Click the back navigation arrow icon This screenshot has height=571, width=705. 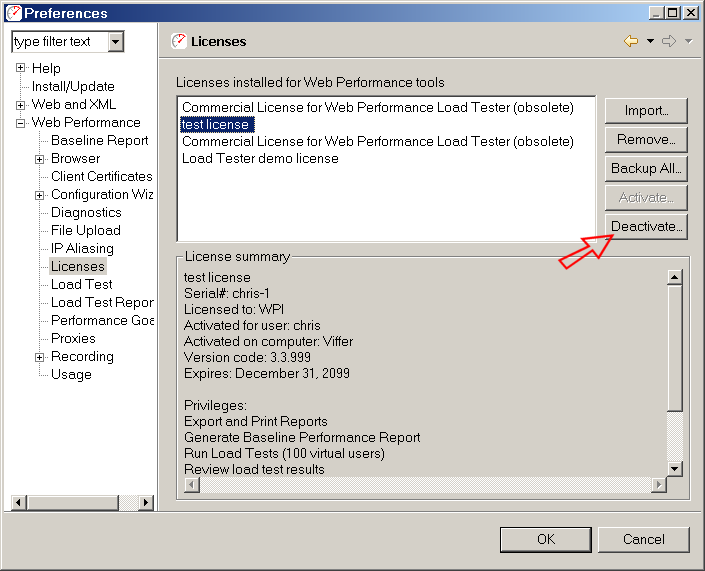pyautogui.click(x=631, y=41)
